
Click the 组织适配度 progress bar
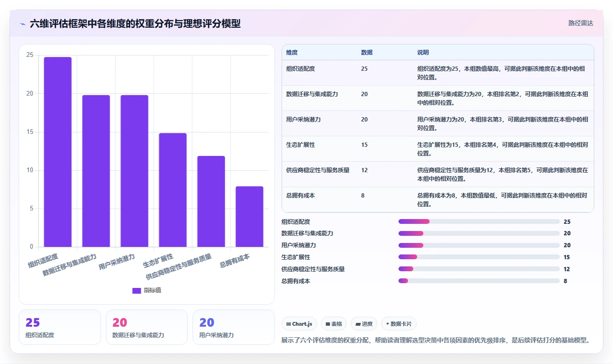[479, 221]
